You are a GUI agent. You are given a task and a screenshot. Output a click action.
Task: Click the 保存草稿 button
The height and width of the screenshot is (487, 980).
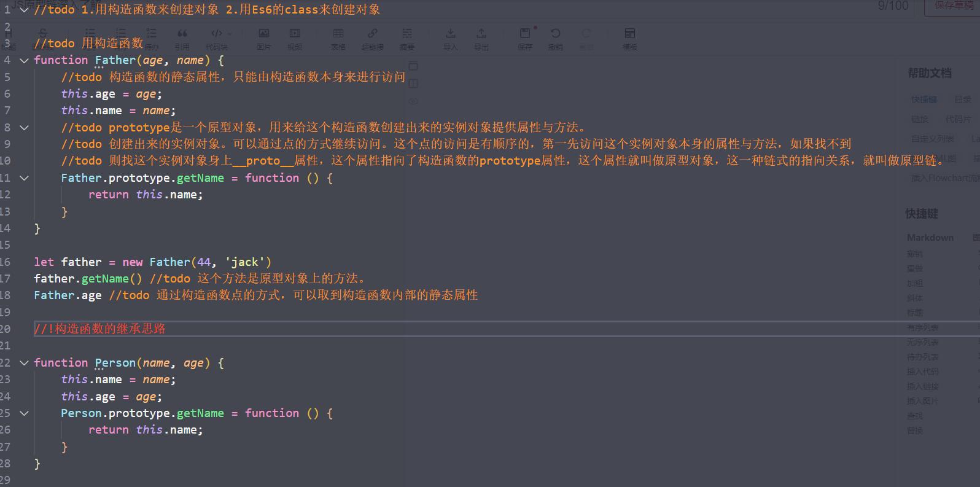coord(953,6)
